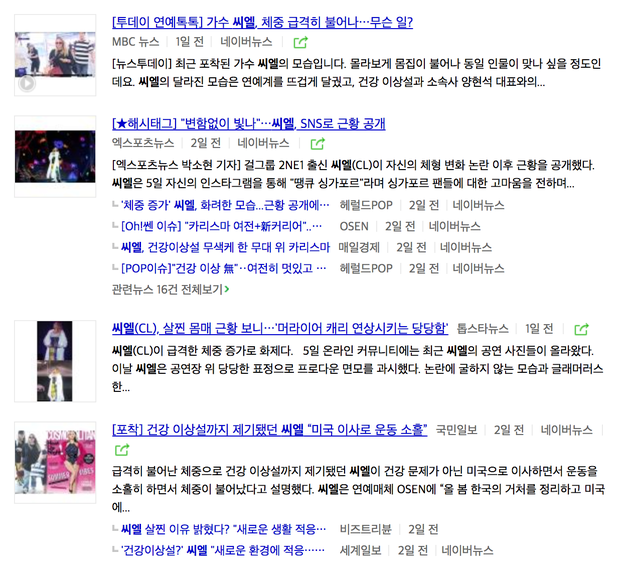630x565 pixels.
Task: Open related article '[POP이슈] 건강 이상 無'
Action: [223, 268]
